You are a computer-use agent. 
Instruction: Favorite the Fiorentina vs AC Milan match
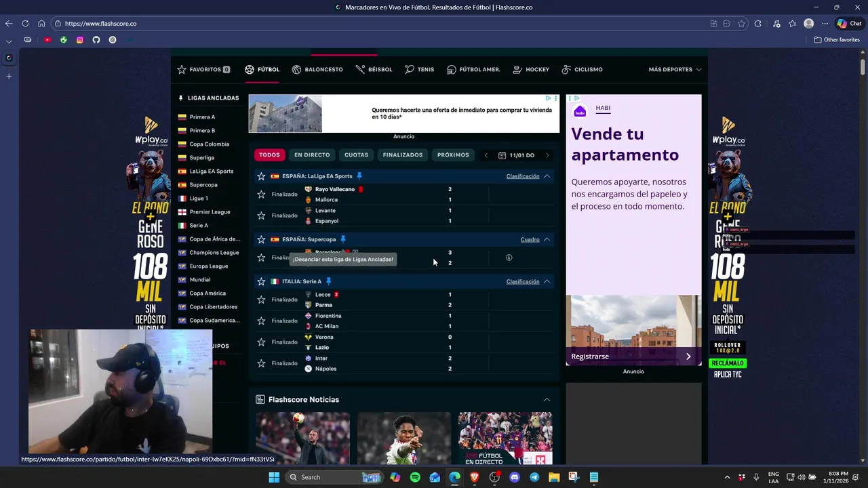(261, 321)
